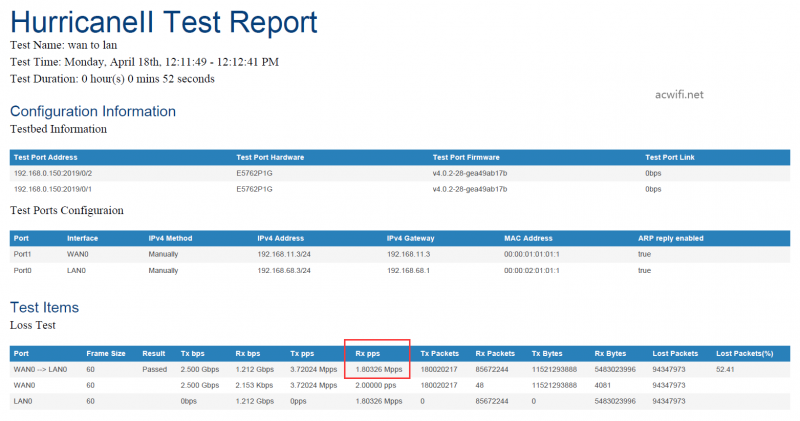Click IPv4 address 192.168.11.3/24
800x421 pixels.
click(x=286, y=255)
